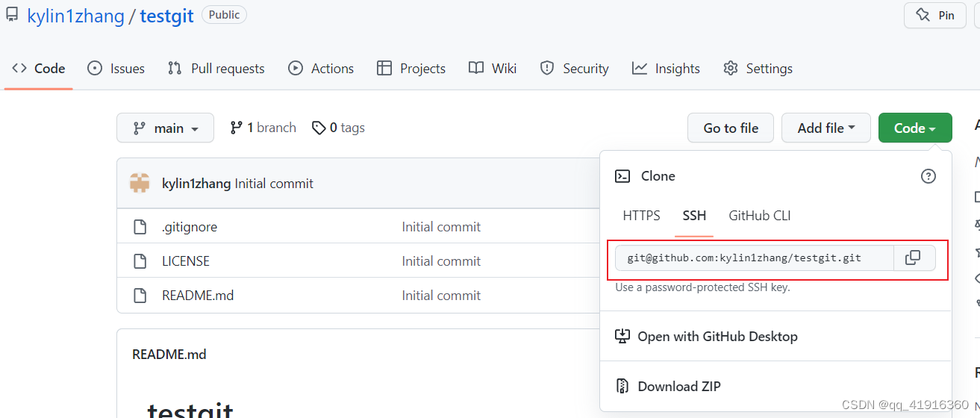The image size is (980, 418).
Task: Open the Code tab
Action: (39, 69)
